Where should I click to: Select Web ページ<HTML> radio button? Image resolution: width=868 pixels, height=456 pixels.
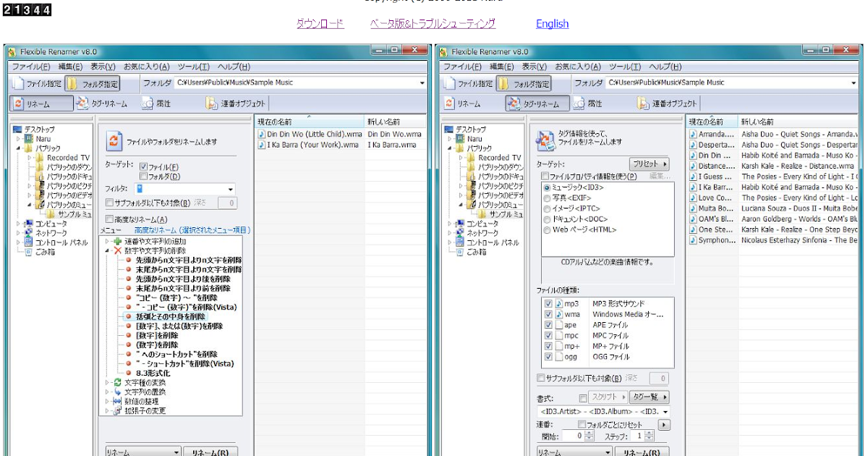[547, 230]
